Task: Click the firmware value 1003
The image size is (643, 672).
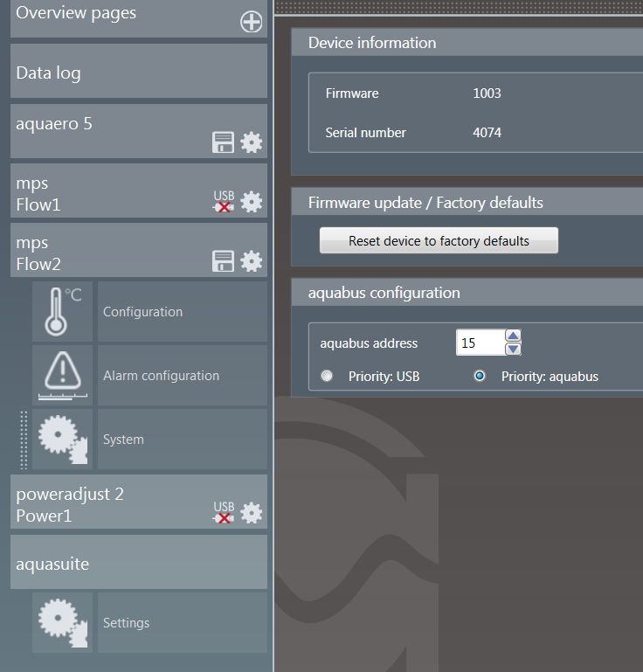Action: tap(487, 93)
